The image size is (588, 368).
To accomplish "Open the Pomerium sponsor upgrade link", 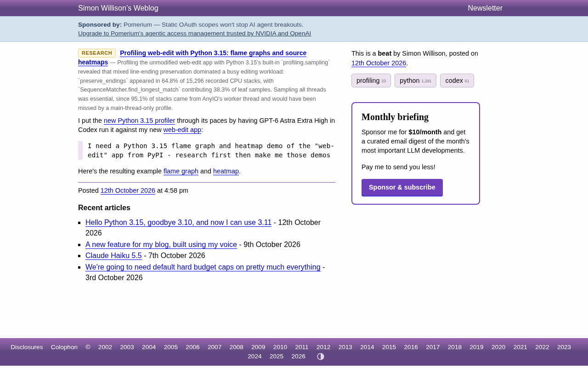I will (x=194, y=34).
